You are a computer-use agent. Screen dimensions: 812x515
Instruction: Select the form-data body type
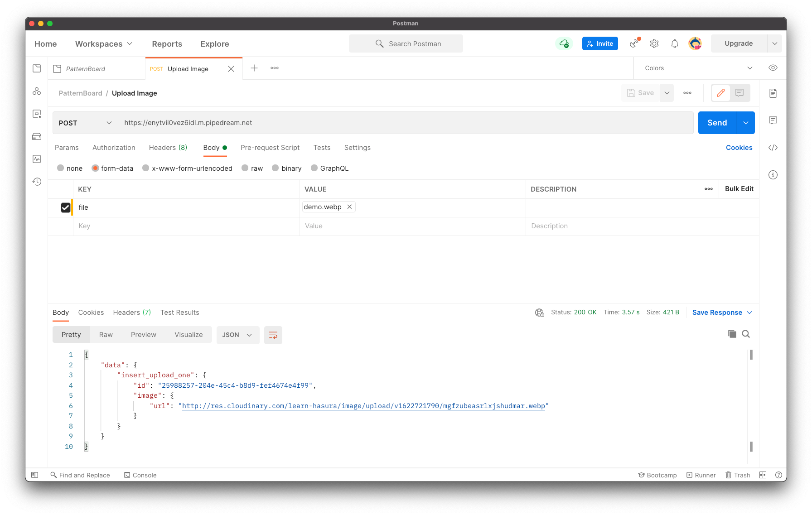pyautogui.click(x=95, y=168)
